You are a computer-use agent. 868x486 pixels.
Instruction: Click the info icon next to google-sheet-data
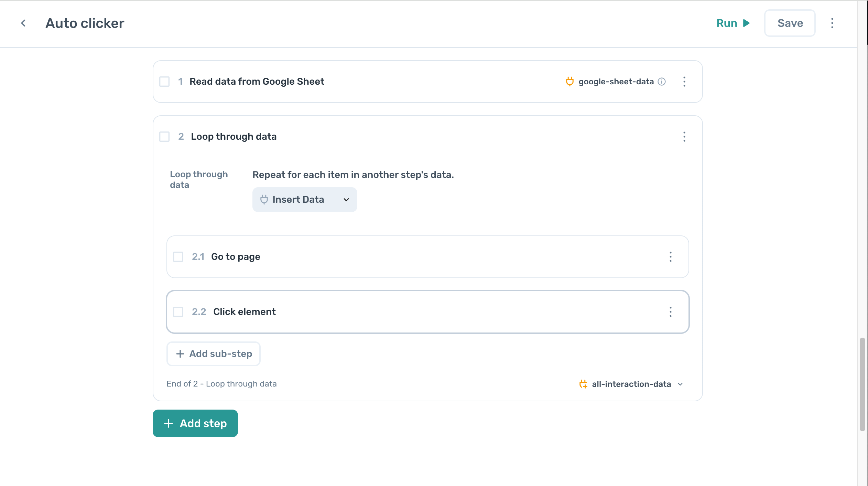pos(662,82)
